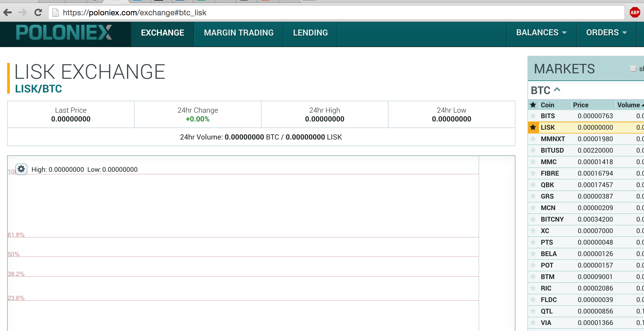
Task: Select the FIBRE market row
Action: (586, 173)
